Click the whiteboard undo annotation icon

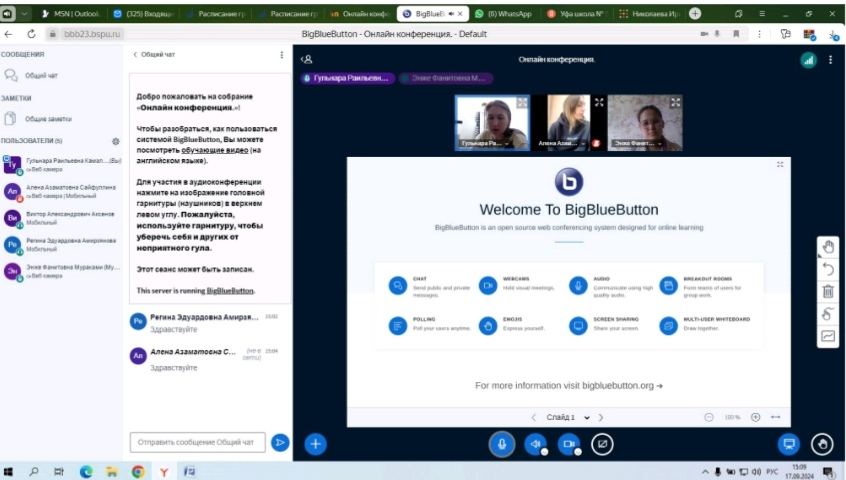tap(828, 269)
